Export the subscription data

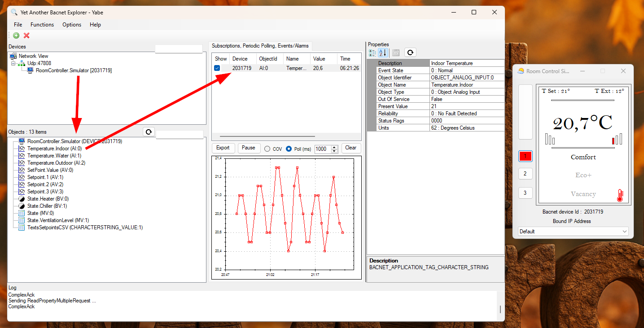(223, 148)
